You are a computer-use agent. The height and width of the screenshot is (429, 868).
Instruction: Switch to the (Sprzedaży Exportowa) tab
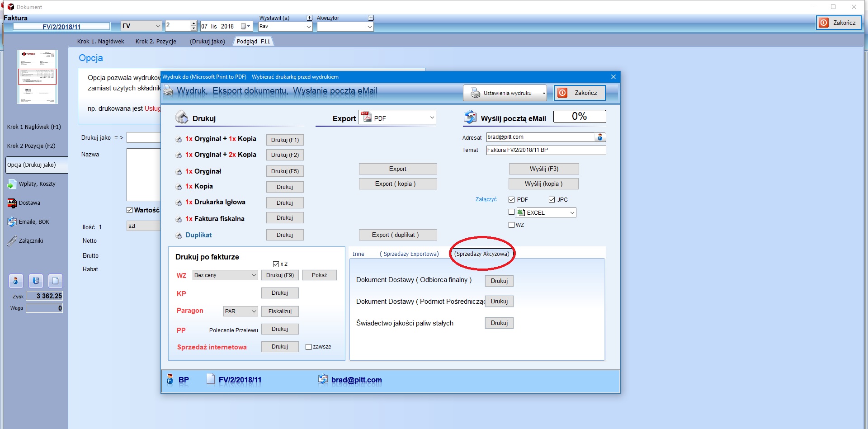pos(409,254)
